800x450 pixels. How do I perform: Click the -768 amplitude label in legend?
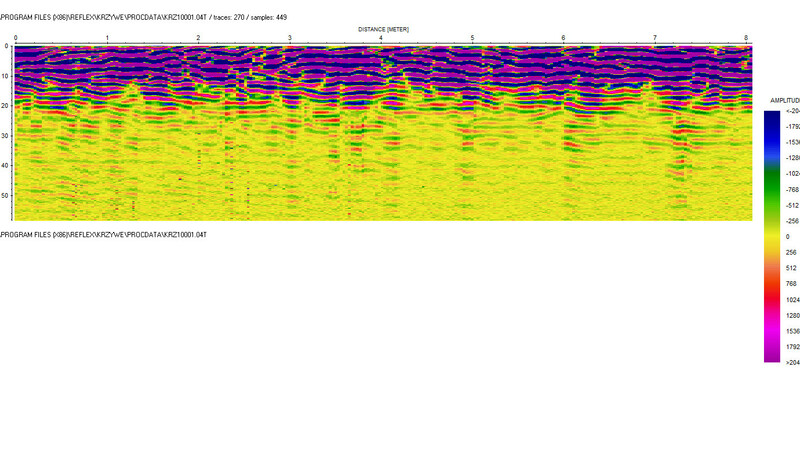point(792,189)
